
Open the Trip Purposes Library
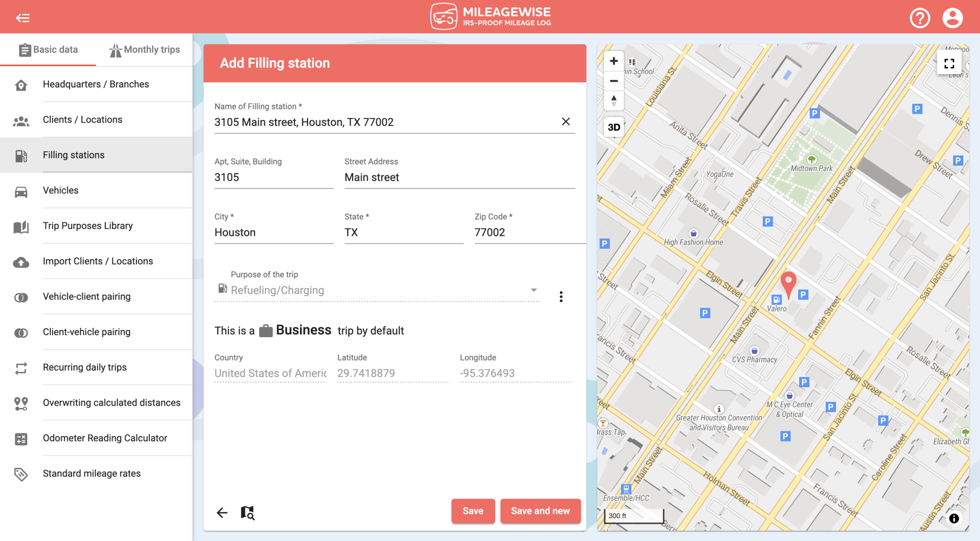[88, 225]
